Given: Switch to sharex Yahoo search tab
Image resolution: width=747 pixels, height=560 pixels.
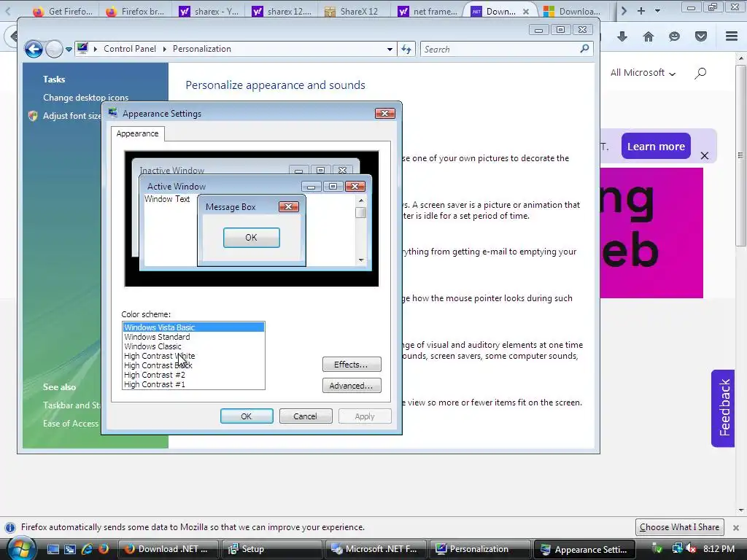Looking at the screenshot, I should [208, 11].
